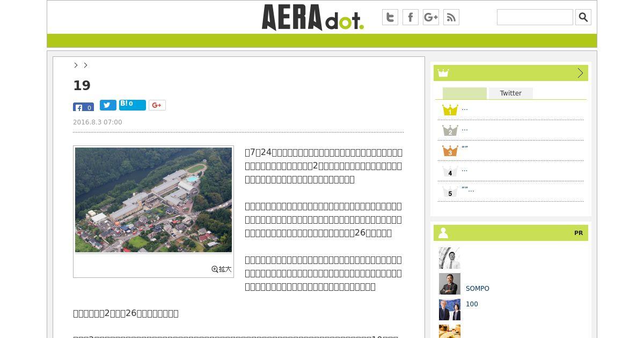Viewport: 644px width, 338px height.
Task: Open the RSS feed icon
Action: [451, 17]
